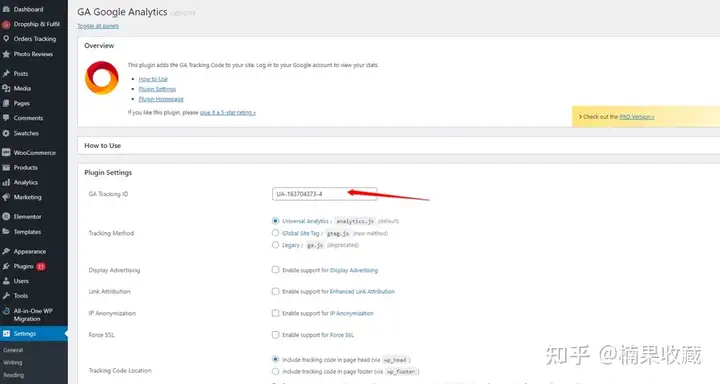This screenshot has height=384, width=720.
Task: Click the GA Tracking ID input field
Action: [x=324, y=194]
